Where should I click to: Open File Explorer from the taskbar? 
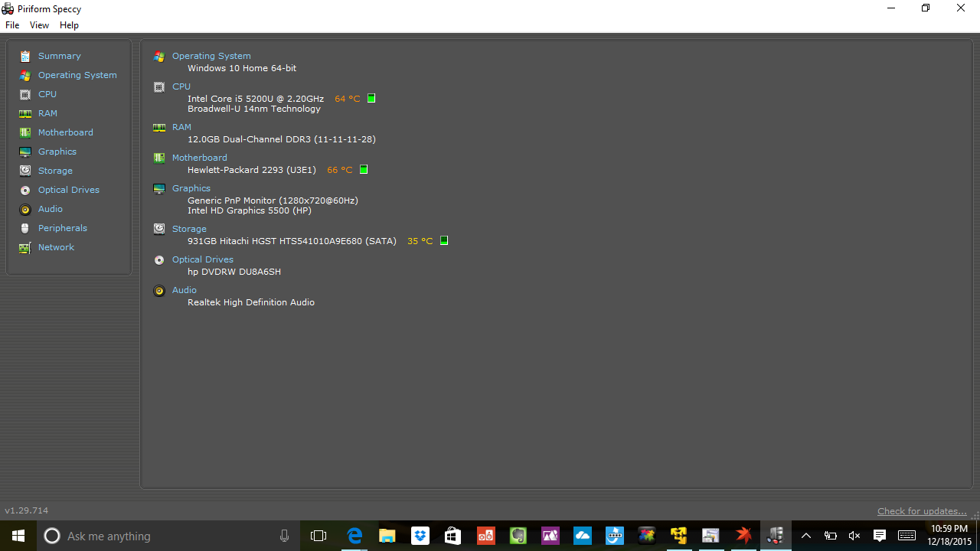[387, 536]
